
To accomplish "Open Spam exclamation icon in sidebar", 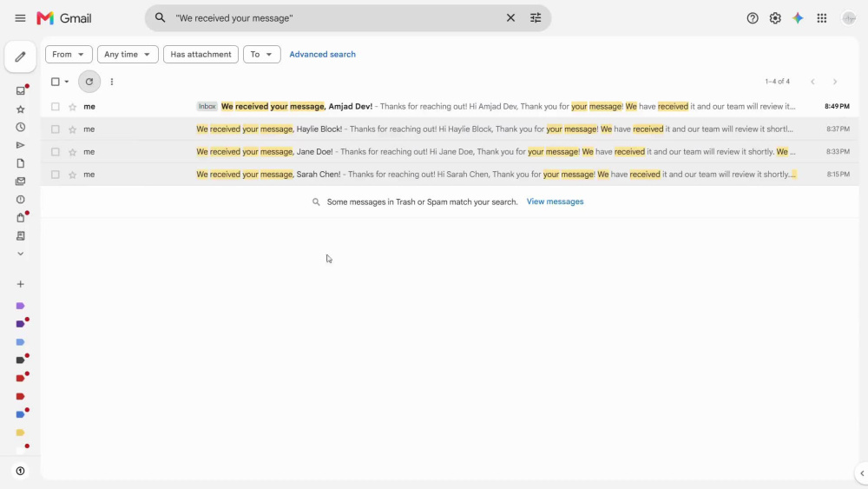I will (x=21, y=200).
